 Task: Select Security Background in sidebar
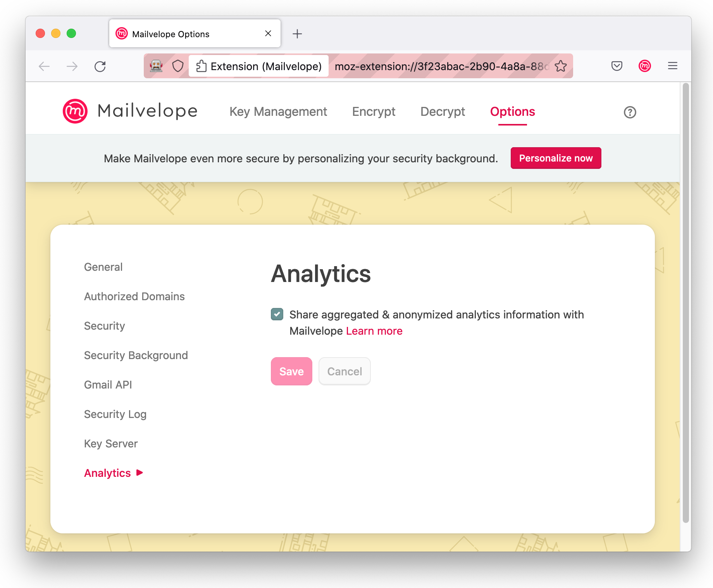[x=136, y=355]
